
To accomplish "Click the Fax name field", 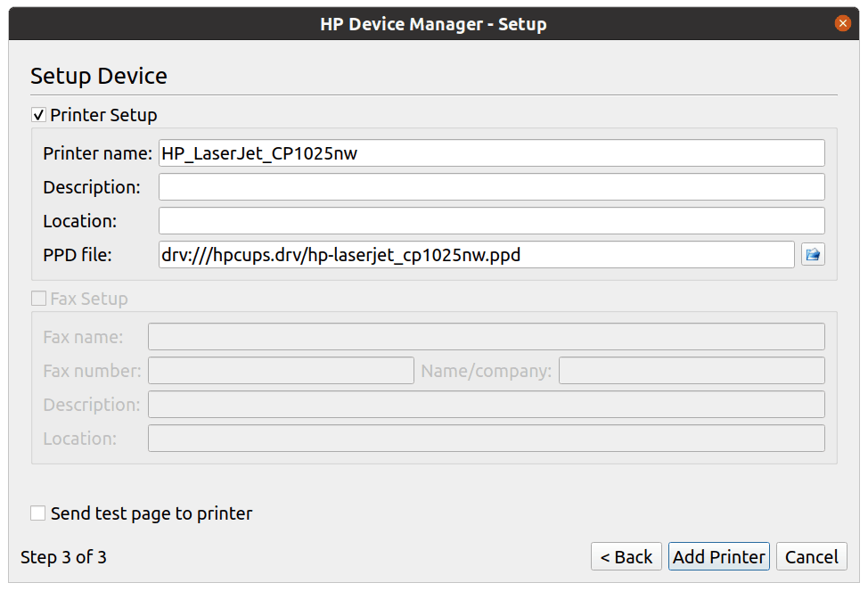I will pyautogui.click(x=486, y=337).
